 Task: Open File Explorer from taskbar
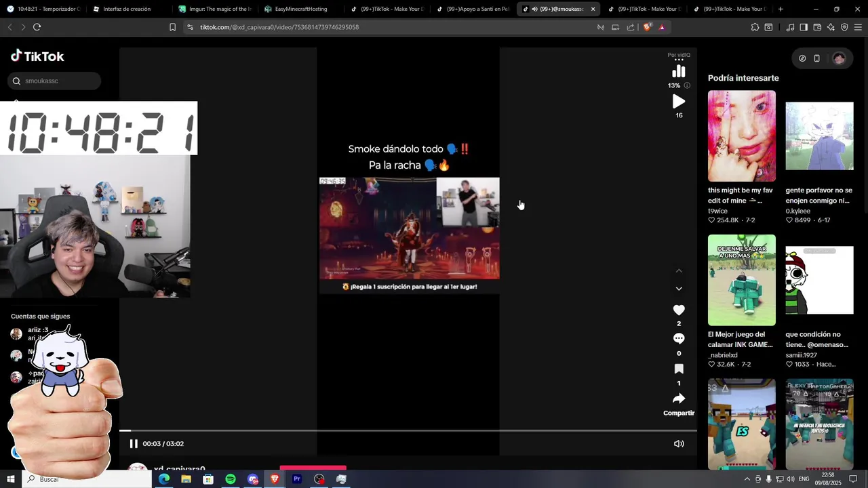pyautogui.click(x=186, y=479)
